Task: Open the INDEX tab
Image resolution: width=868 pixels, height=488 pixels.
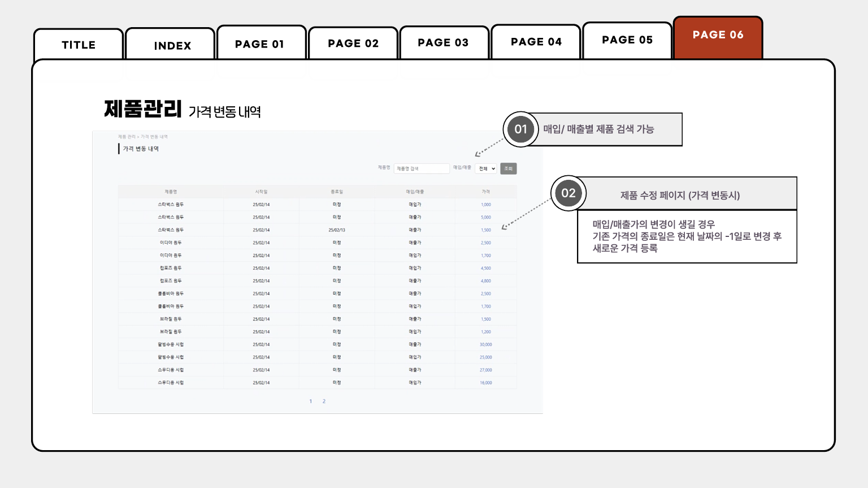Action: coord(172,45)
